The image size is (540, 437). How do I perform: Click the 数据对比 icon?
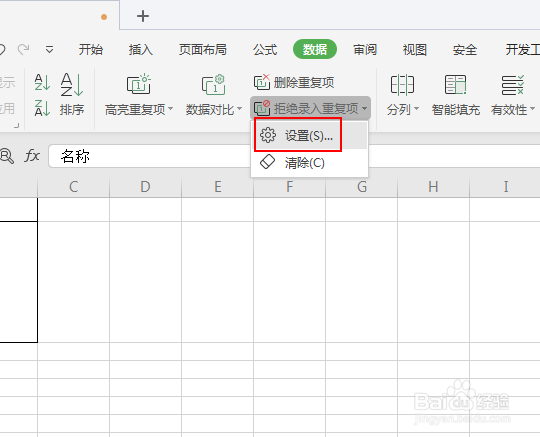[x=214, y=84]
